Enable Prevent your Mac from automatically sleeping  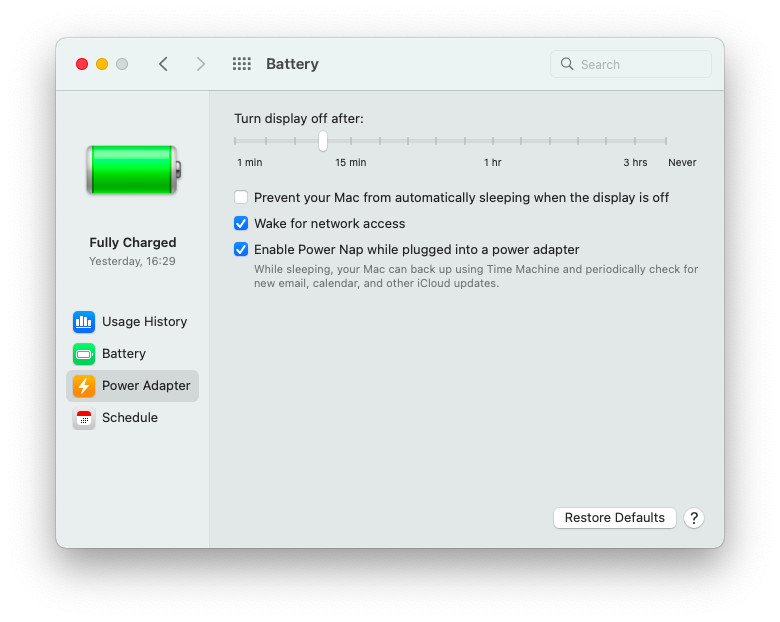tap(241, 198)
